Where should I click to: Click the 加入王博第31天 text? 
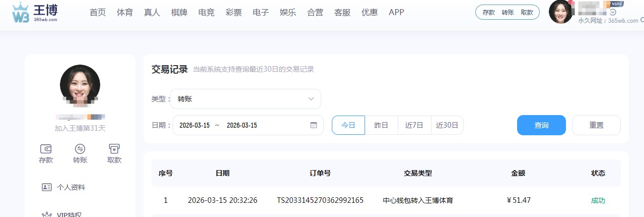tap(80, 128)
